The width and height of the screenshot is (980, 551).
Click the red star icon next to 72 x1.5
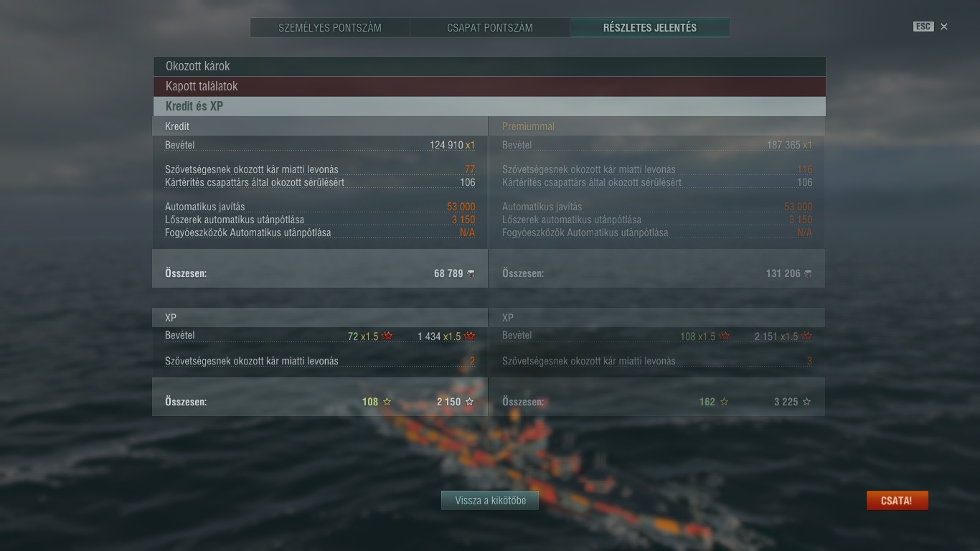point(387,336)
